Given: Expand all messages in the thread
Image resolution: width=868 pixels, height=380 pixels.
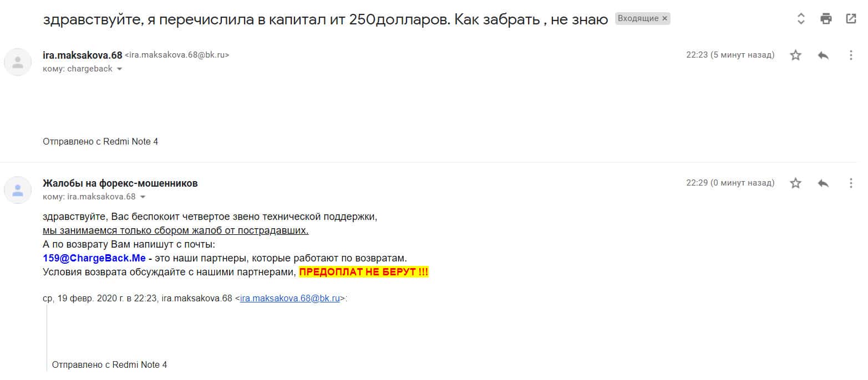Looking at the screenshot, I should tap(800, 19).
